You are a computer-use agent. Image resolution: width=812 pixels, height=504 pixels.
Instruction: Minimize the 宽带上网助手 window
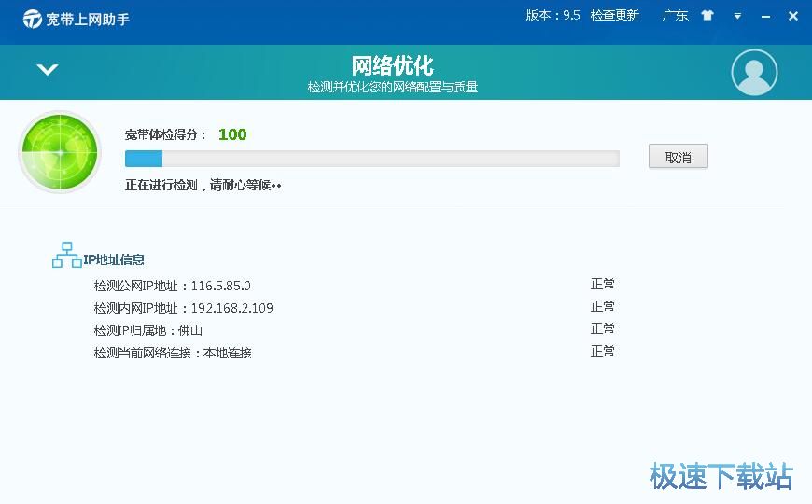(x=765, y=17)
